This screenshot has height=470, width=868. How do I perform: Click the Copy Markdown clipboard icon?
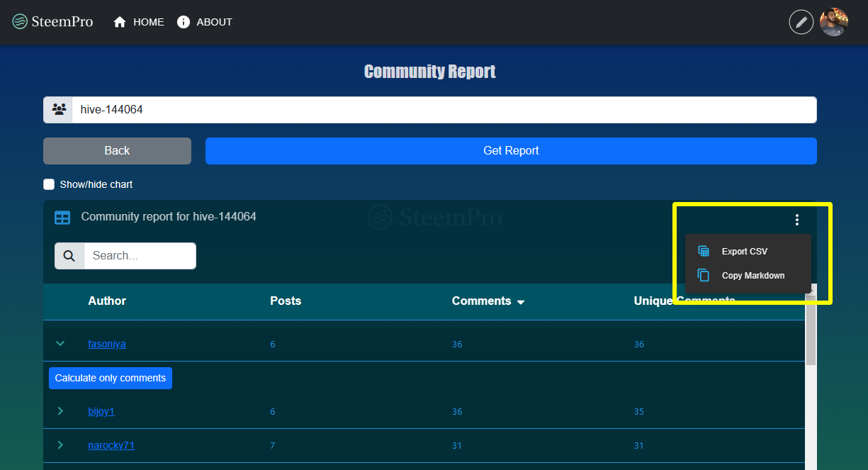pyautogui.click(x=704, y=276)
